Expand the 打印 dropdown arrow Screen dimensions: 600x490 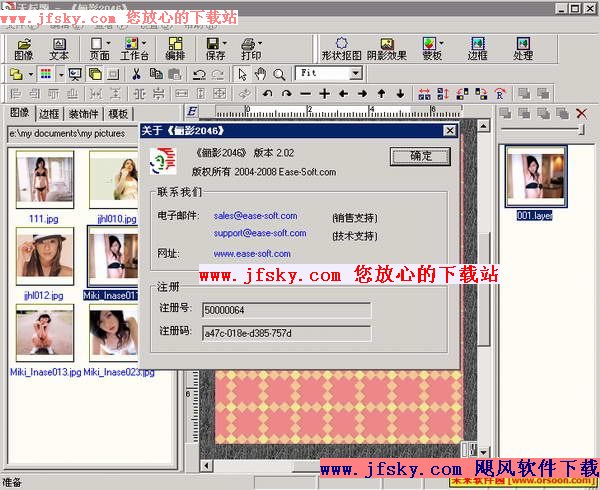tap(260, 43)
